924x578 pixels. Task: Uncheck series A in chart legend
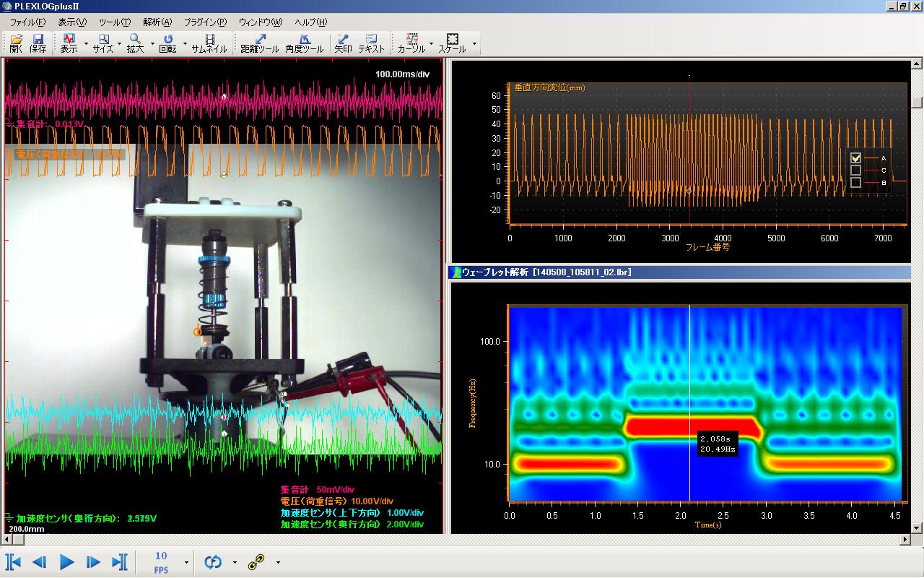(x=856, y=158)
